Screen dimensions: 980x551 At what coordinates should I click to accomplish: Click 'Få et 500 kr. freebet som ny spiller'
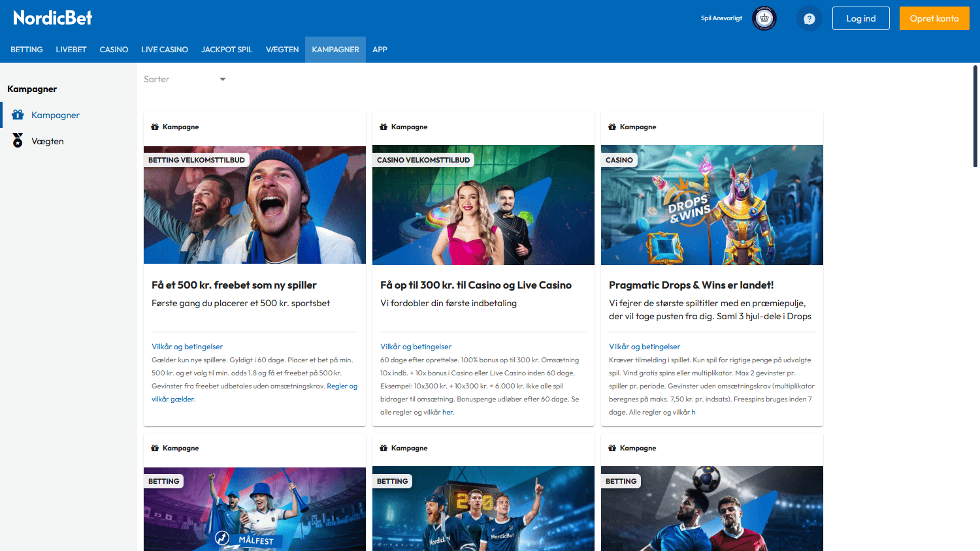(234, 285)
